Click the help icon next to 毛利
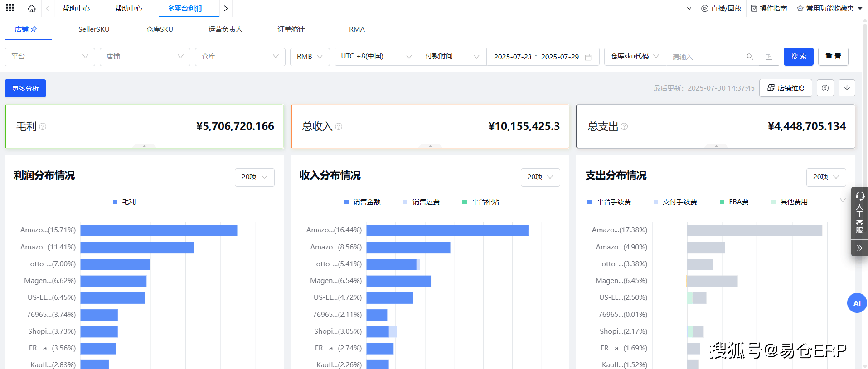The height and width of the screenshot is (369, 868). coord(43,127)
